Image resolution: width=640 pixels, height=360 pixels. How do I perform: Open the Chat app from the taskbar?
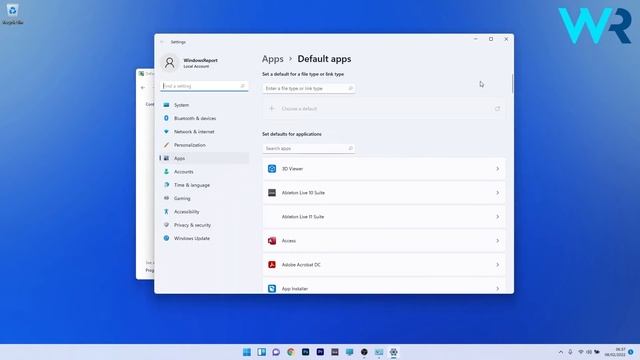[276, 352]
